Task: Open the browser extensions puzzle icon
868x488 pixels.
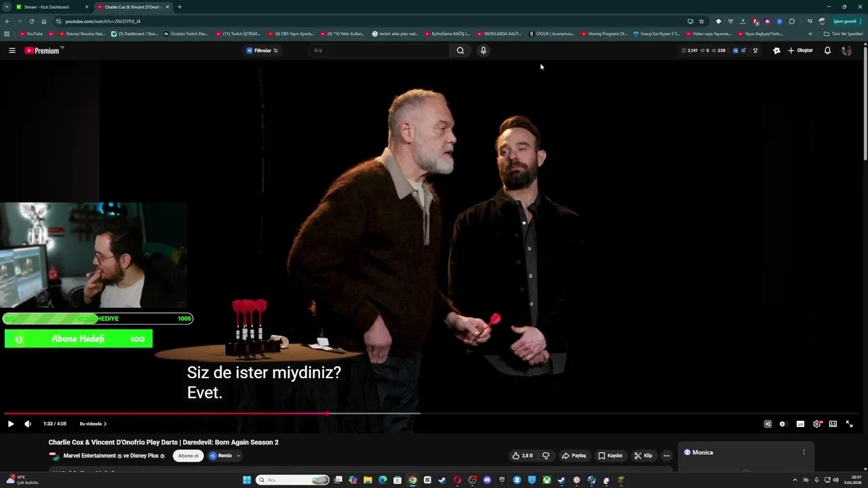Action: click(x=791, y=21)
